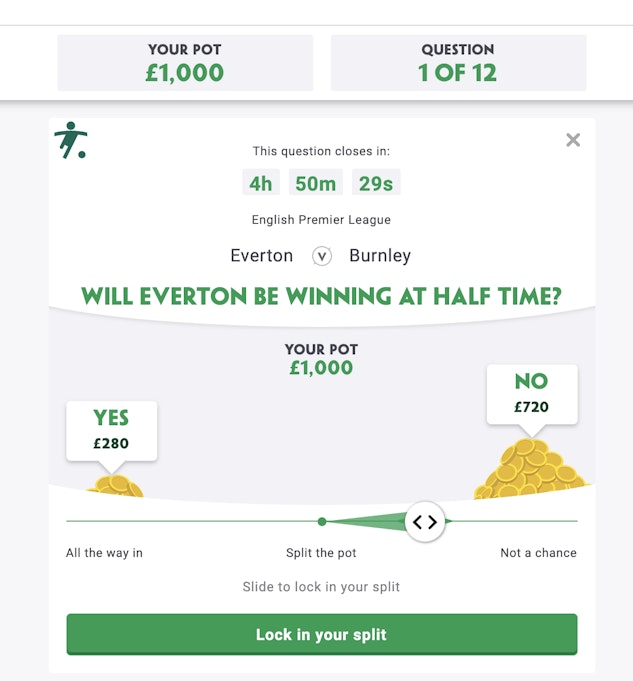The width and height of the screenshot is (633, 681).
Task: Click the Everton team name
Action: (262, 255)
